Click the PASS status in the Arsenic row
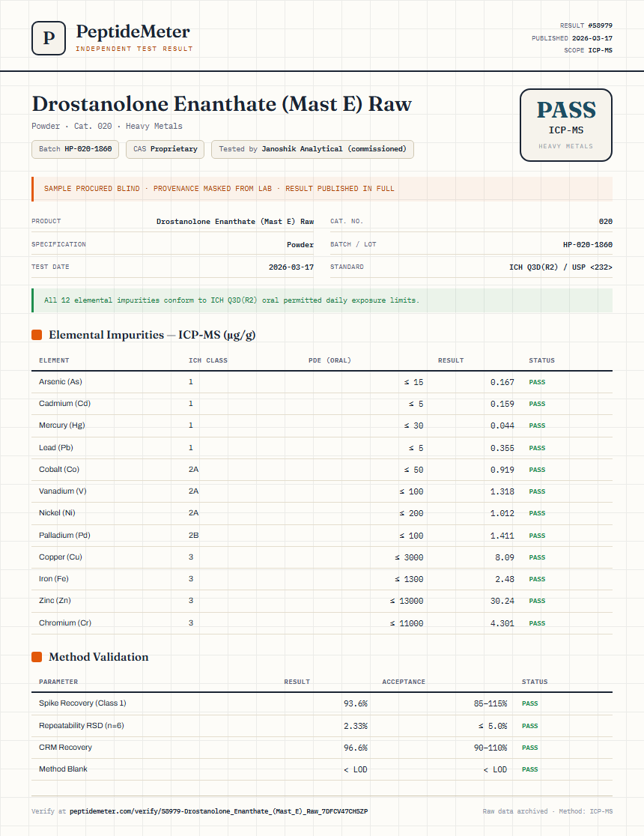 pyautogui.click(x=537, y=382)
